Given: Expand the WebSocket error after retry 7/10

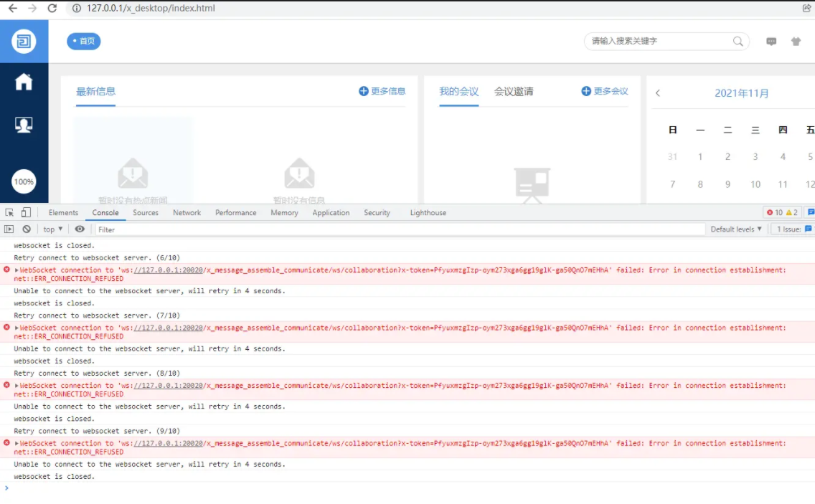Looking at the screenshot, I should coord(17,328).
